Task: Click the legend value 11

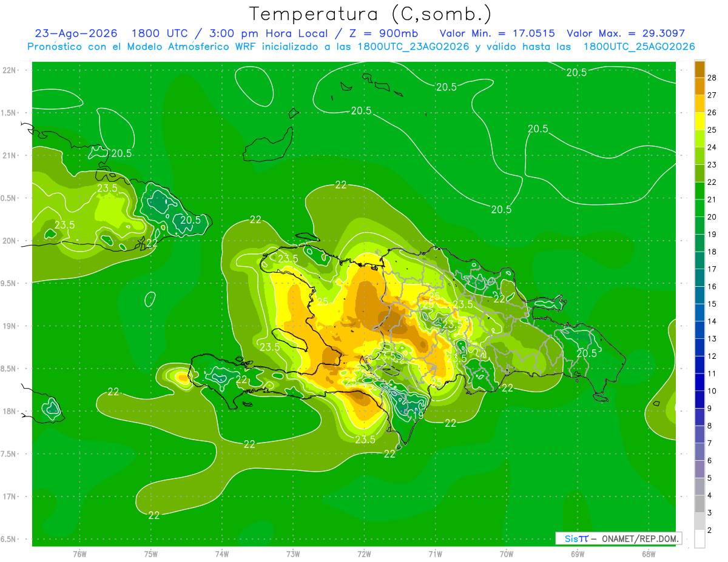Action: coord(712,373)
